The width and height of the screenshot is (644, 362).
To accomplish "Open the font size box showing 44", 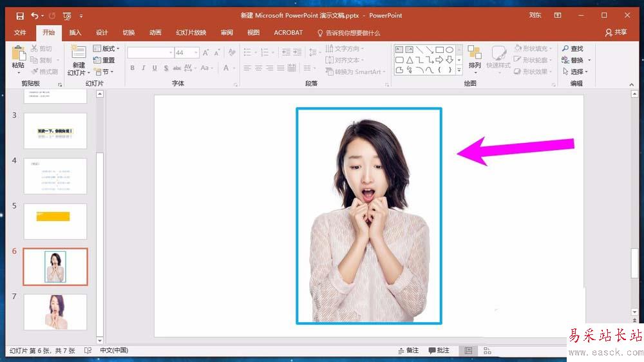I will [x=187, y=53].
